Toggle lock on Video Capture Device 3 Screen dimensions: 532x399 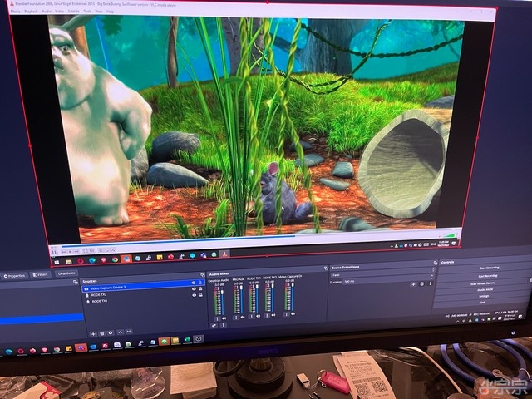click(x=201, y=286)
